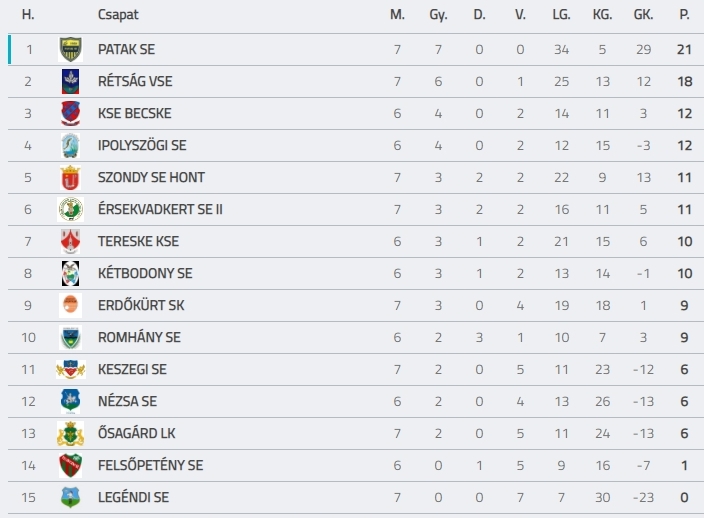The height and width of the screenshot is (518, 704).
Task: Open the KSE BECSKE club badge
Action: 70,113
